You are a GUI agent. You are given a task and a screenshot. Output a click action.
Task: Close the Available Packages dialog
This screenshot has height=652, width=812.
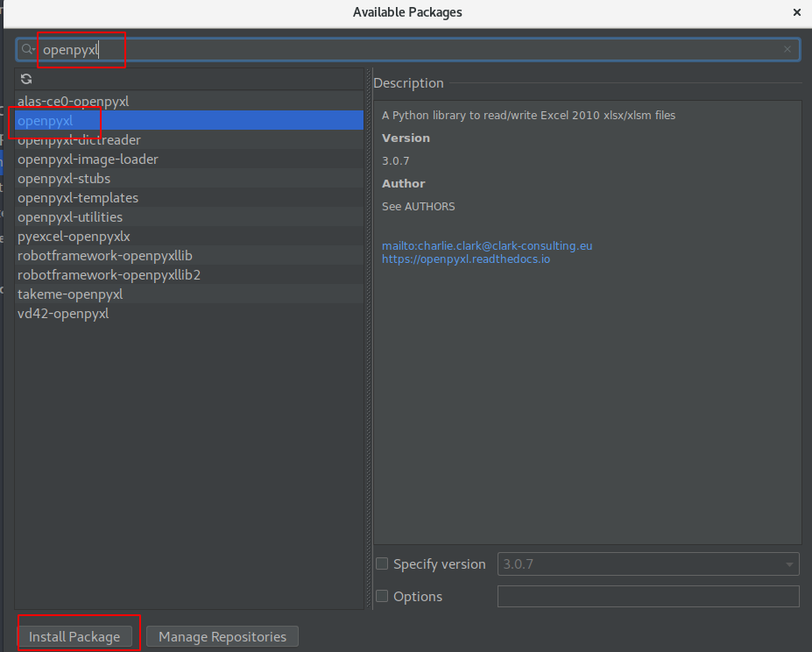point(797,12)
